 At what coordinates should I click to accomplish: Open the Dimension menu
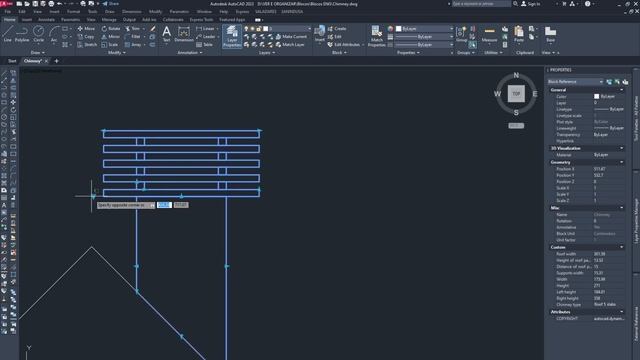(x=132, y=12)
